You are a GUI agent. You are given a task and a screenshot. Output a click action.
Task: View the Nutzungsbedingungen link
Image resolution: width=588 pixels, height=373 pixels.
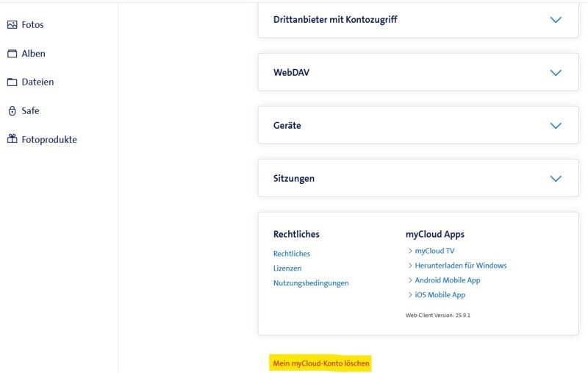[311, 283]
